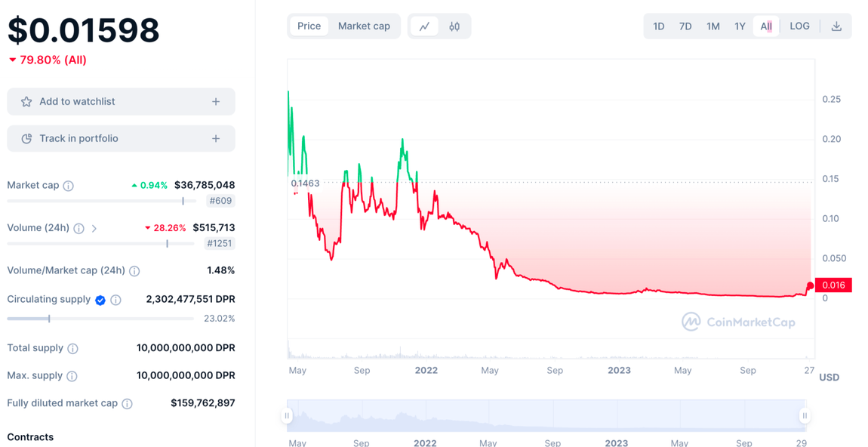Select the 1D time range tab
Image resolution: width=868 pixels, height=447 pixels.
click(x=658, y=26)
